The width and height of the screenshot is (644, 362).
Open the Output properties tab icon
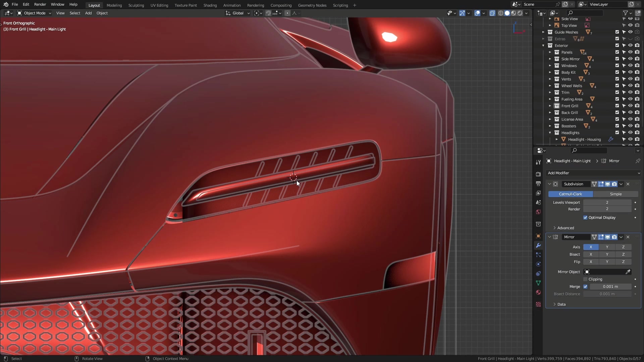point(538,184)
